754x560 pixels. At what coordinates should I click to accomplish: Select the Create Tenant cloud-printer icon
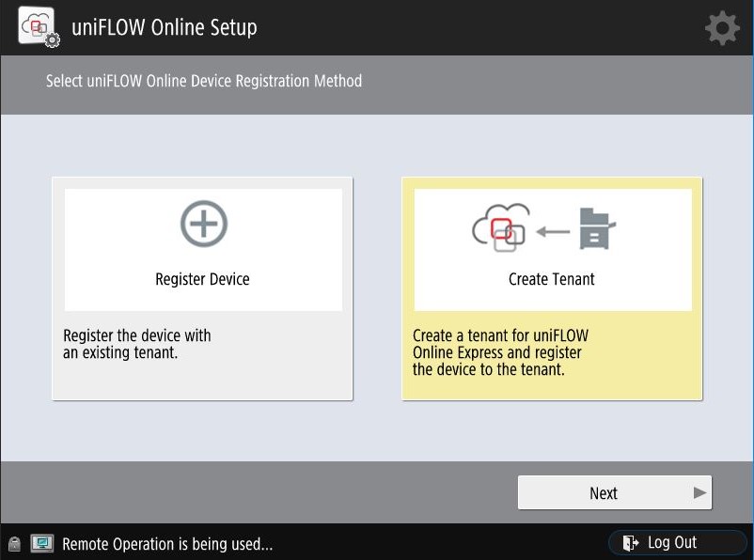click(x=543, y=227)
